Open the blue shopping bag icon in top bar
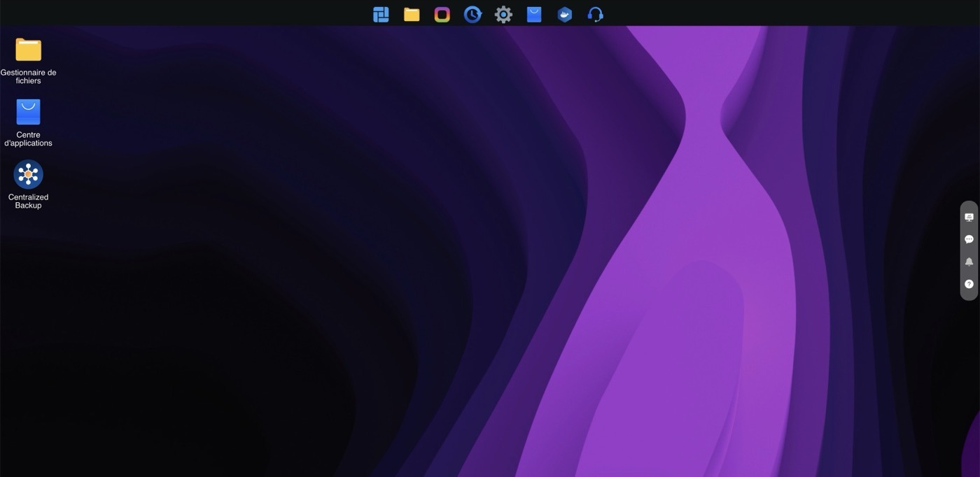Viewport: 980px width, 477px height. point(534,15)
